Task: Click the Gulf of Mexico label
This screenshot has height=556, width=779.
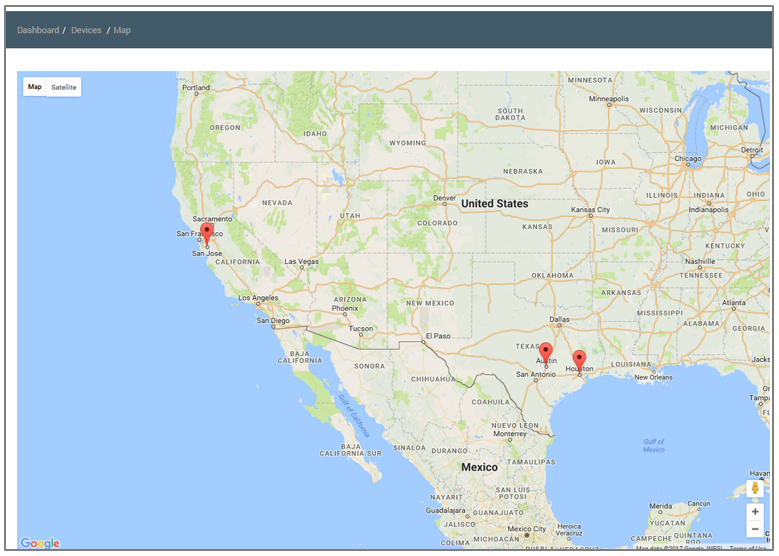Action: (653, 445)
